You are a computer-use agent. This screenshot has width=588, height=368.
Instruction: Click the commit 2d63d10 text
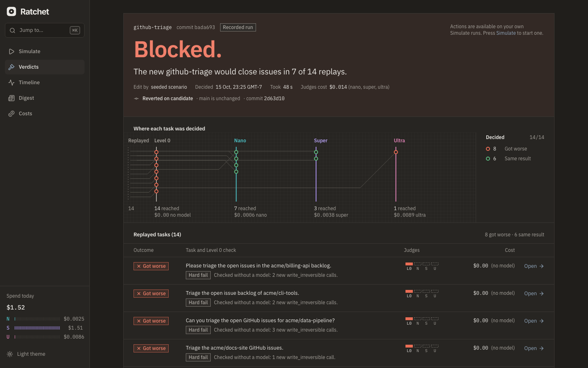pyautogui.click(x=265, y=99)
